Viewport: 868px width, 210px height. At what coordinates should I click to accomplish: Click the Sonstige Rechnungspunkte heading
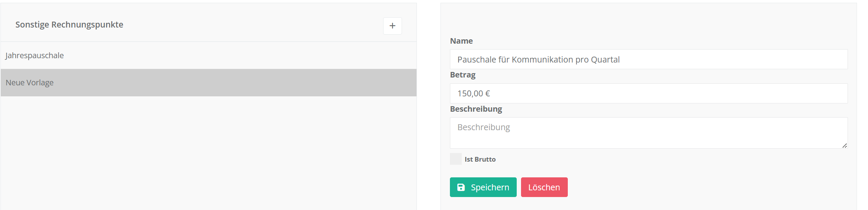[69, 25]
